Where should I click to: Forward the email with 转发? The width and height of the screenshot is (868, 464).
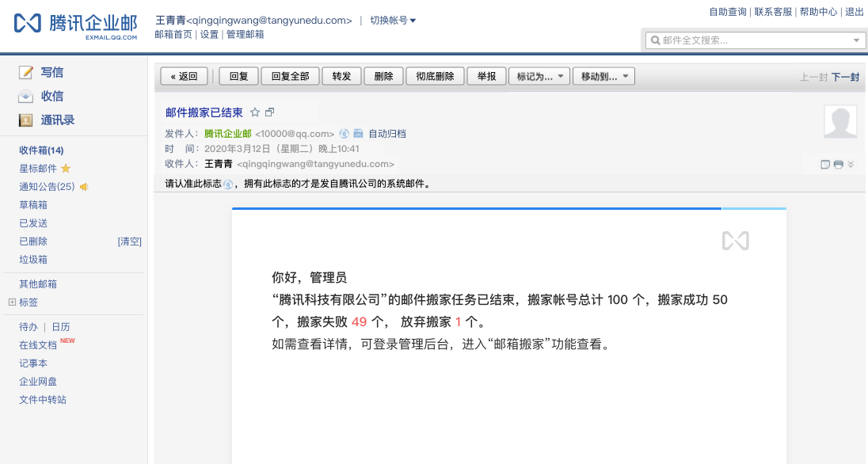point(341,77)
